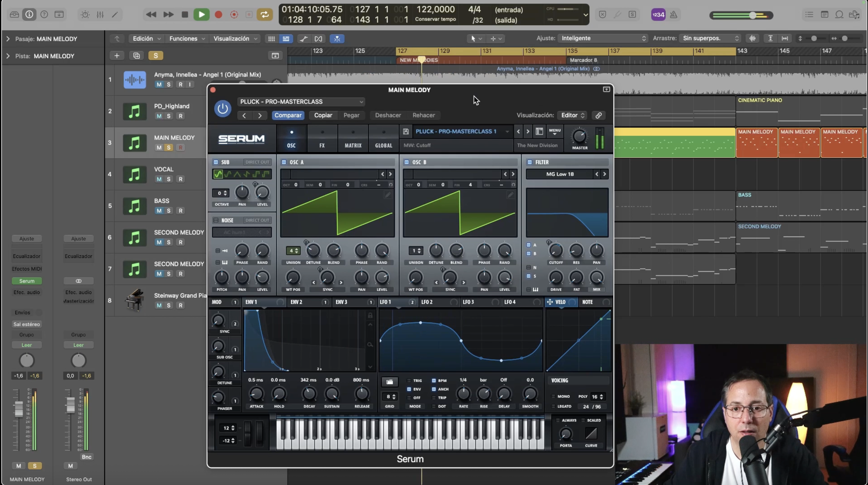Click the Cycle loop button in transport

point(264,14)
